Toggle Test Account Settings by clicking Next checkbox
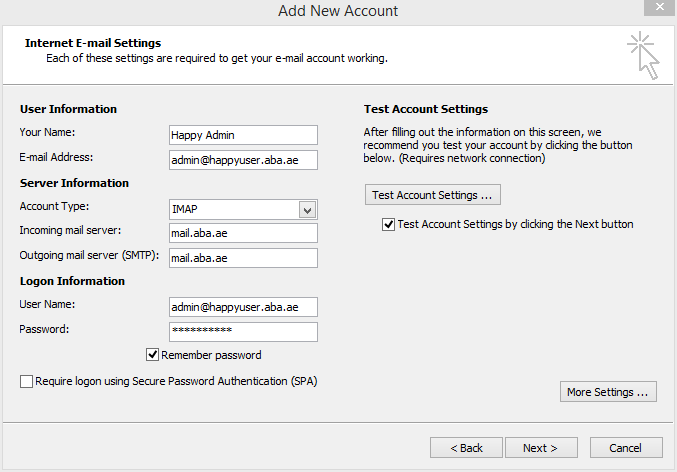 tap(388, 225)
